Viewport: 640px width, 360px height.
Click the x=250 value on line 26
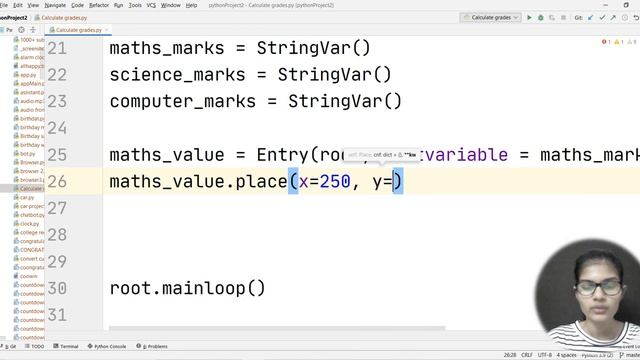(325, 181)
